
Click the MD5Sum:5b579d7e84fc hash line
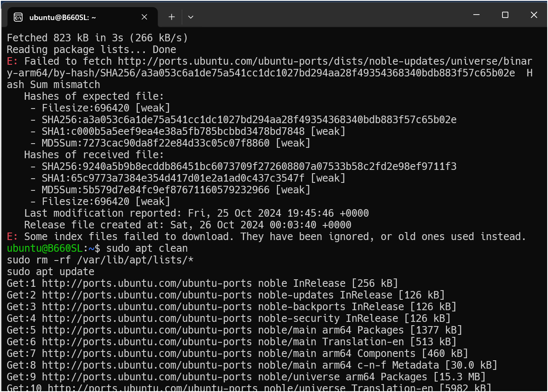pos(170,190)
